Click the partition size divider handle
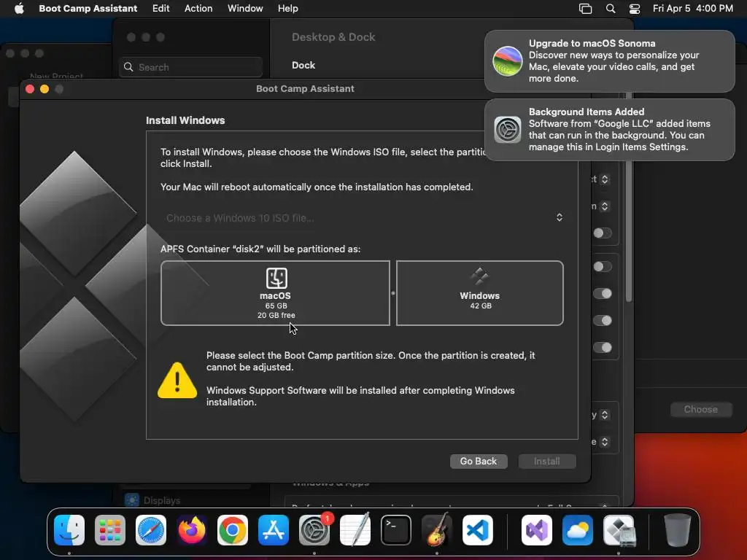Image resolution: width=747 pixels, height=560 pixels. pyautogui.click(x=393, y=293)
